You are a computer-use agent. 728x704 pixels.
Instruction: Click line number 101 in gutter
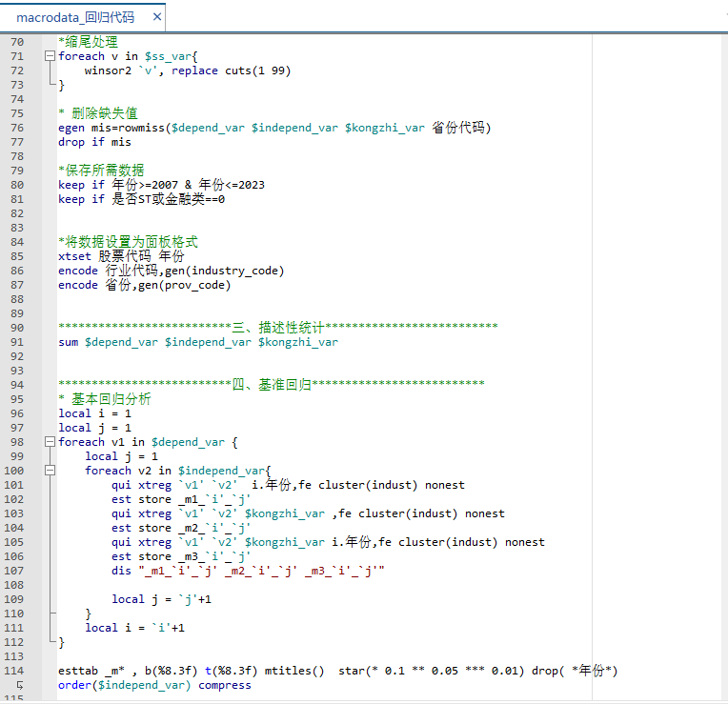[x=14, y=485]
